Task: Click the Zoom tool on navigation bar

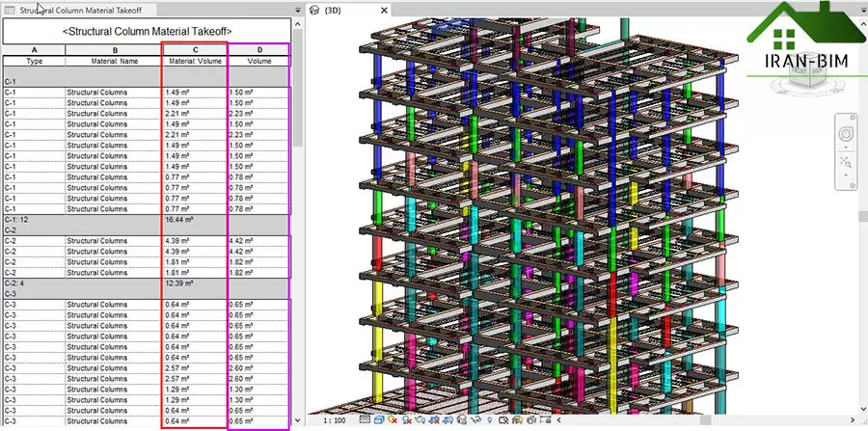Action: coord(847,161)
